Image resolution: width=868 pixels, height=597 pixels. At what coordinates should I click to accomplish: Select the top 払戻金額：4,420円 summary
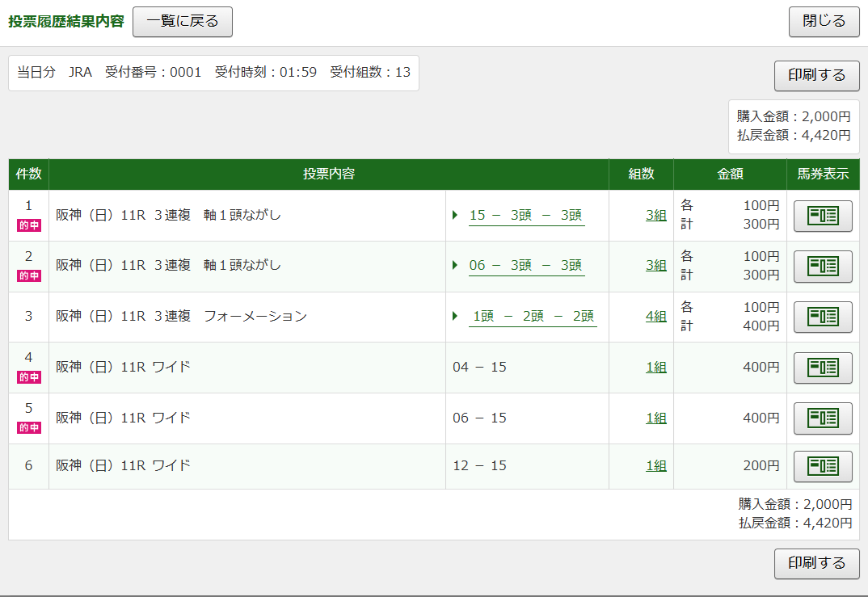tap(794, 136)
